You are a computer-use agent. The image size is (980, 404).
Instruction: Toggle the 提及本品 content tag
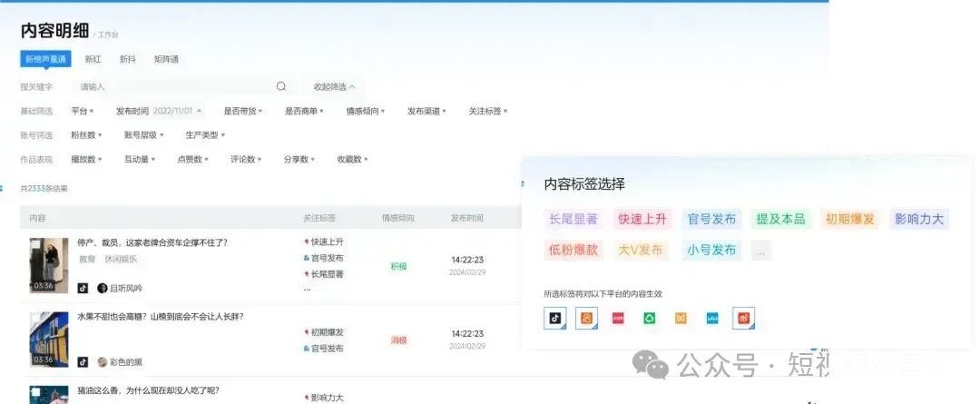[780, 219]
